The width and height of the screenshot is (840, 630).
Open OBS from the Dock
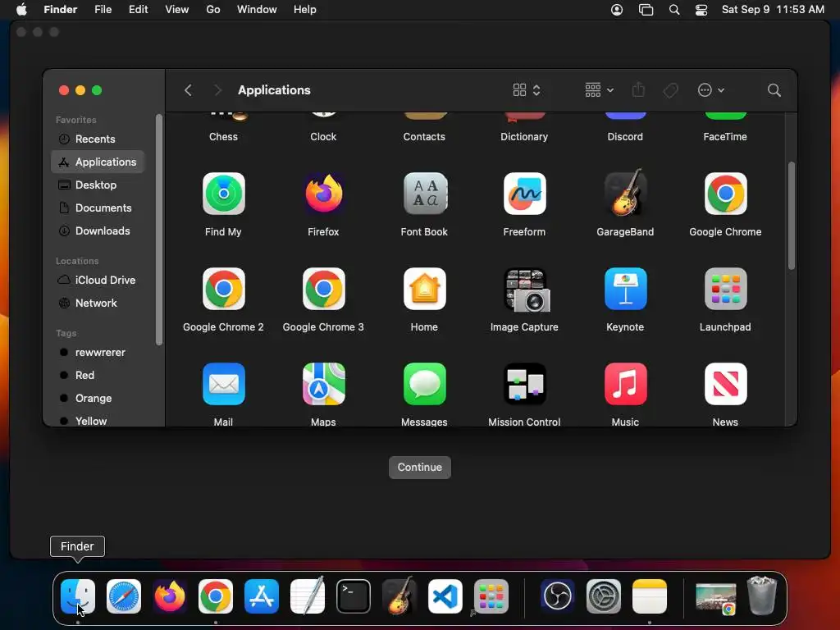coord(558,596)
